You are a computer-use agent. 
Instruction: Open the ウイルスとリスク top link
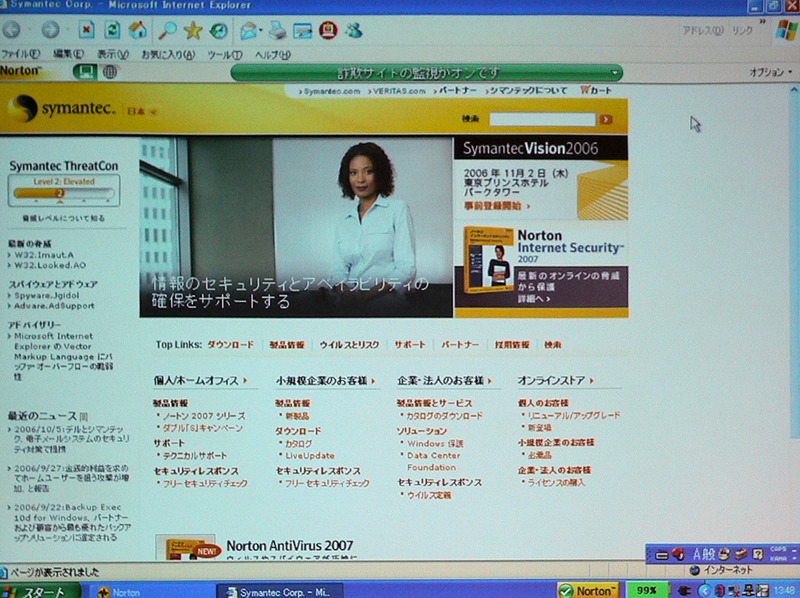coord(349,345)
